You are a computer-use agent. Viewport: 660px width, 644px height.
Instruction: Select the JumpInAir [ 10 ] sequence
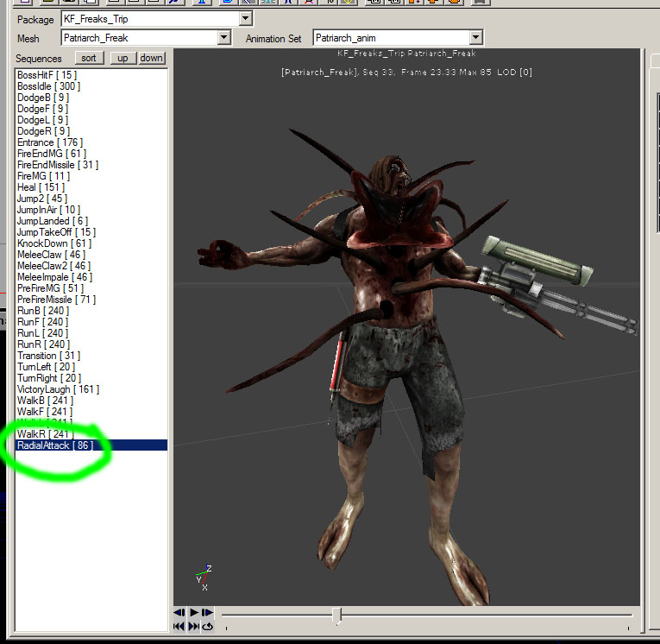tap(91, 210)
